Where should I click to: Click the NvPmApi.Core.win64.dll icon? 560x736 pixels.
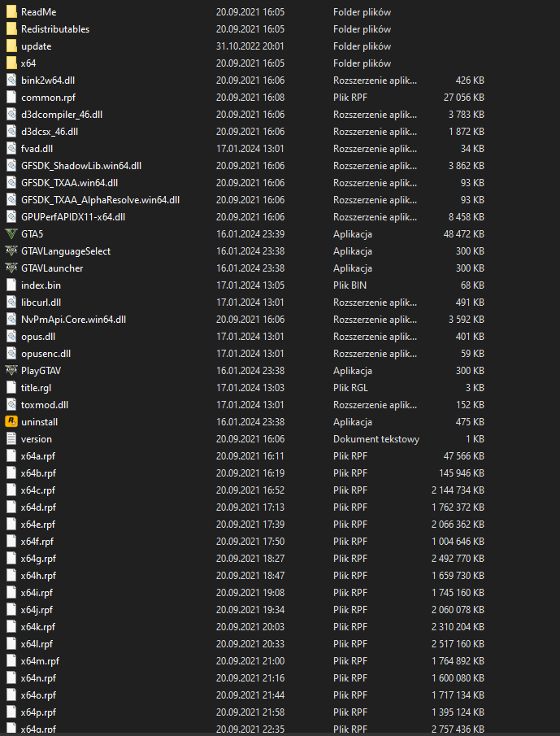click(x=13, y=320)
